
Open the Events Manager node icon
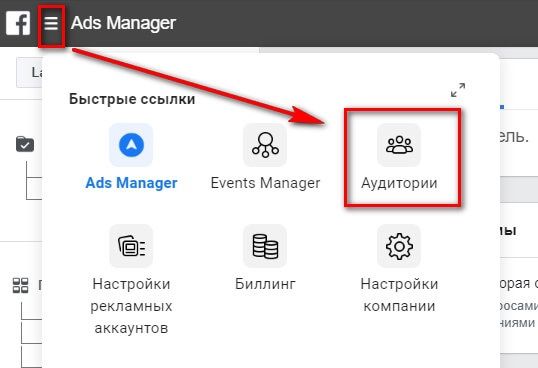coord(265,145)
